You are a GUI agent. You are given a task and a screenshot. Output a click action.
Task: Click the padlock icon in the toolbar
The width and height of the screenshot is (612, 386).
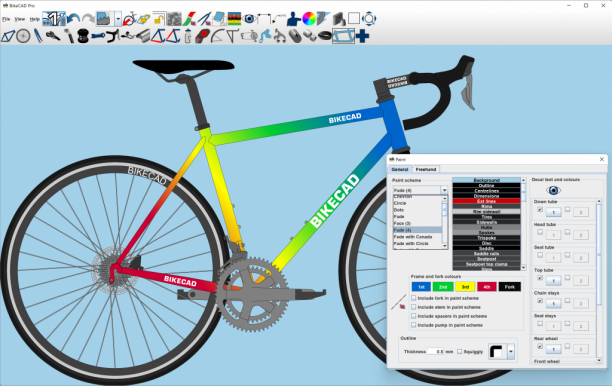tap(158, 18)
